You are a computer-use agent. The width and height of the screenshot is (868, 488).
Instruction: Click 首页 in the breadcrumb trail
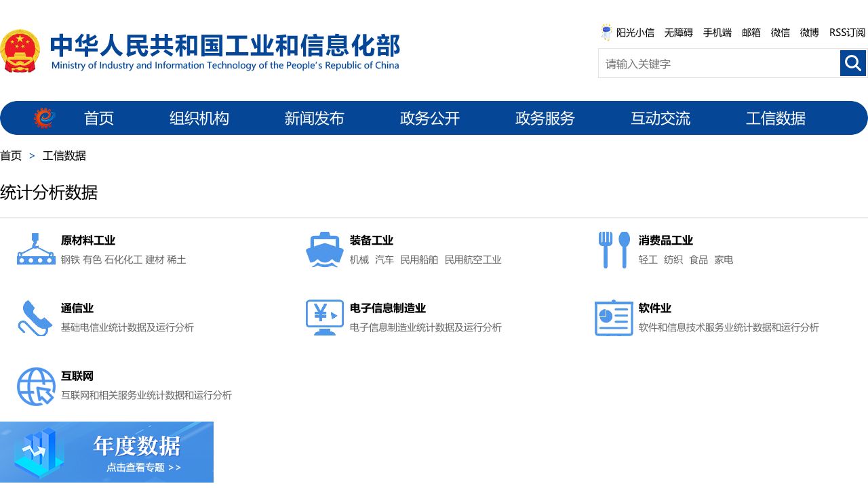click(x=11, y=155)
